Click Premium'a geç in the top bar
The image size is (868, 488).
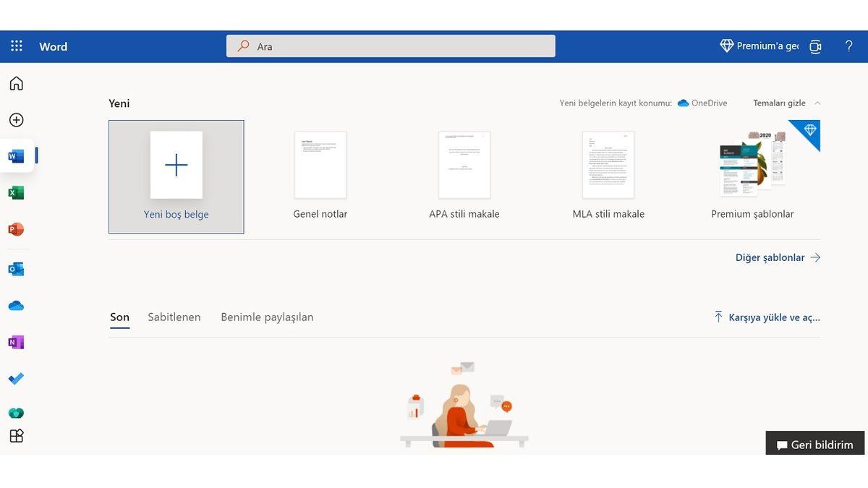click(763, 46)
